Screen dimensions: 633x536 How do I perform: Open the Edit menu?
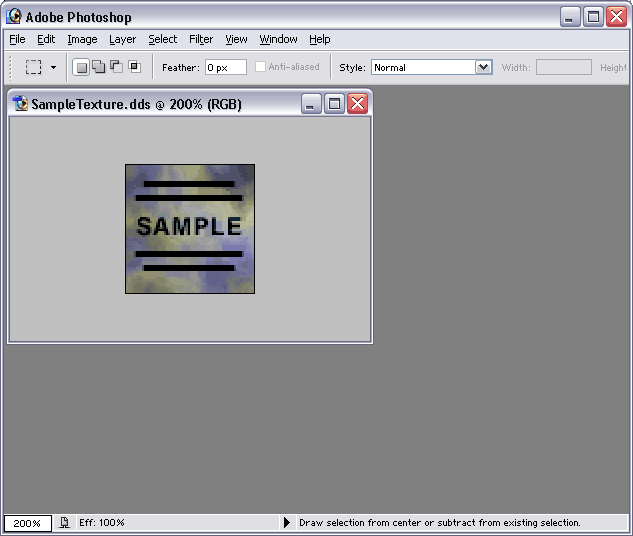click(x=46, y=39)
